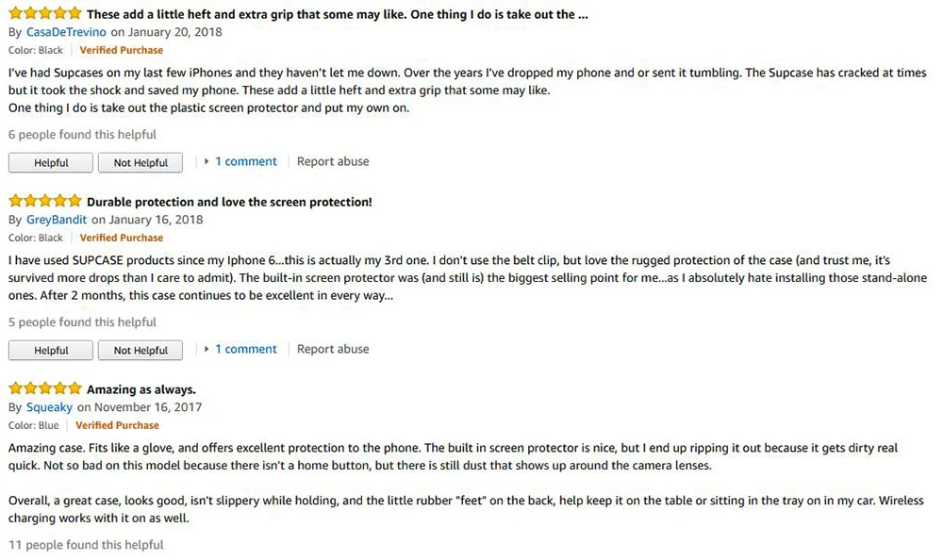Click the five-star rating on CasaDeTrevino's review

click(44, 13)
